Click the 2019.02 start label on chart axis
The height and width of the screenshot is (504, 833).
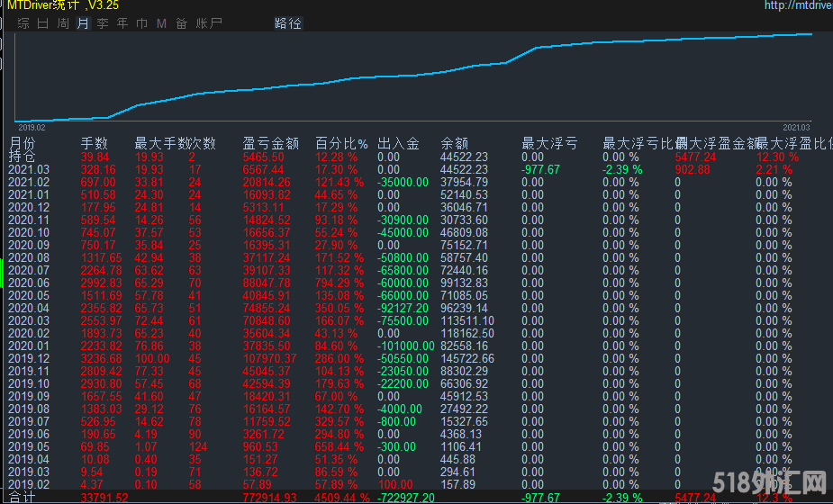tap(32, 128)
